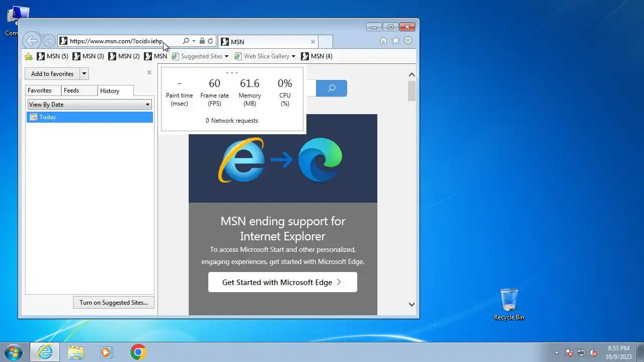Click the page scrollbar up arrow
Viewport: 644px width, 362px height.
[412, 75]
